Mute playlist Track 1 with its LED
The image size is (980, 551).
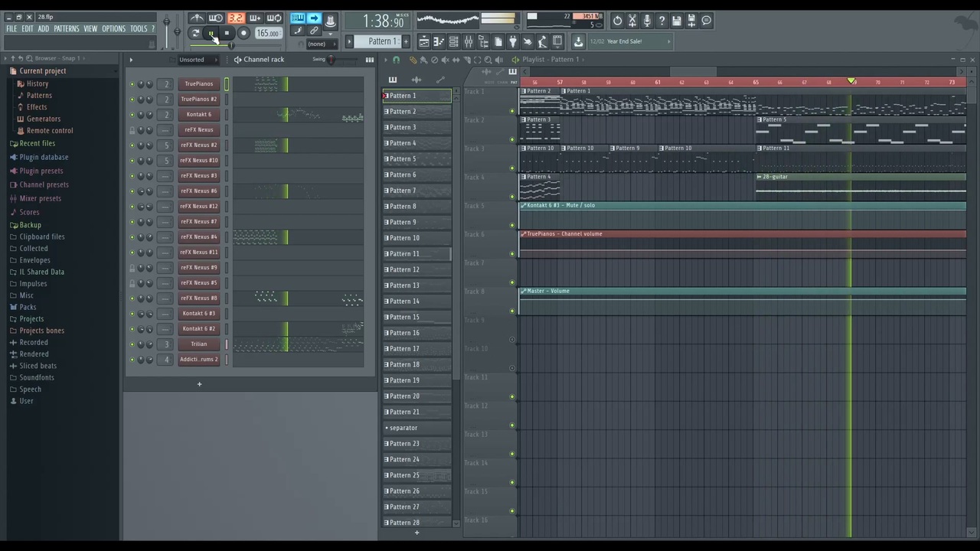click(512, 111)
